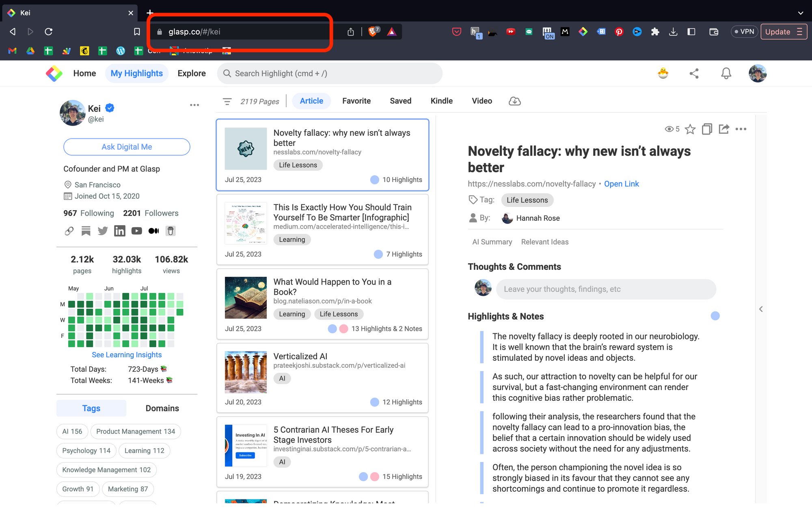The height and width of the screenshot is (508, 812).
Task: Click the Search Highlight field
Action: pos(330,74)
